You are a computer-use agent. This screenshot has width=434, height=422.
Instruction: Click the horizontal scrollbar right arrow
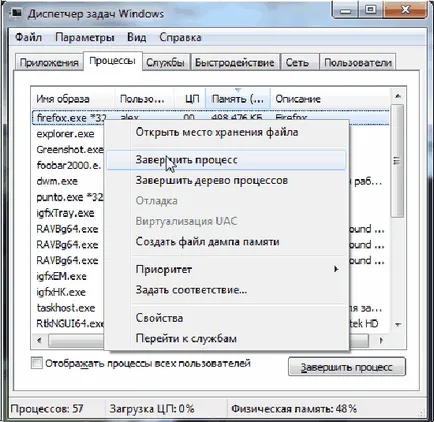[x=381, y=340]
